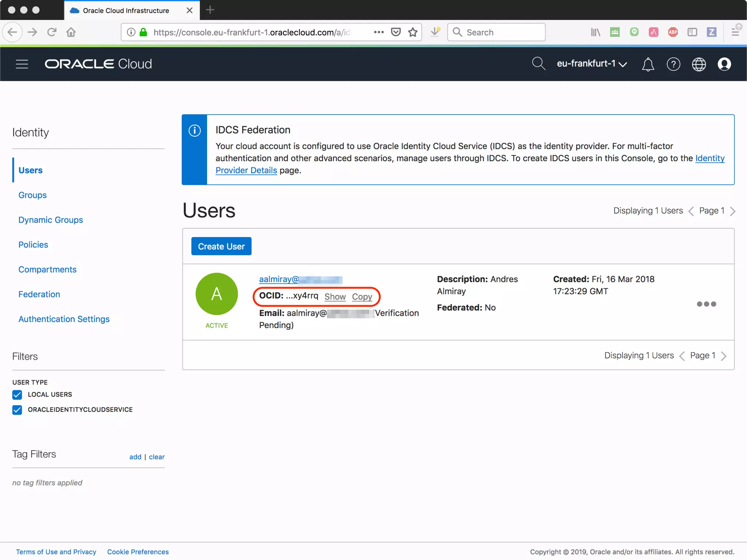This screenshot has height=560, width=747.
Task: Open the help question mark icon
Action: click(673, 65)
